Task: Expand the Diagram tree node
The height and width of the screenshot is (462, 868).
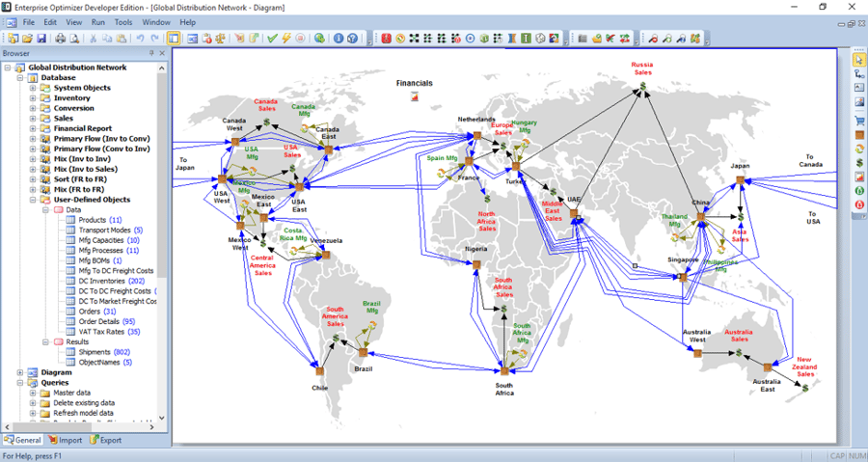Action: (x=19, y=372)
